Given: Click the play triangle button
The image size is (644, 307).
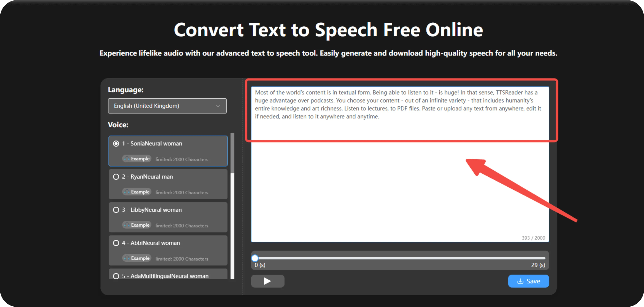Looking at the screenshot, I should (268, 281).
